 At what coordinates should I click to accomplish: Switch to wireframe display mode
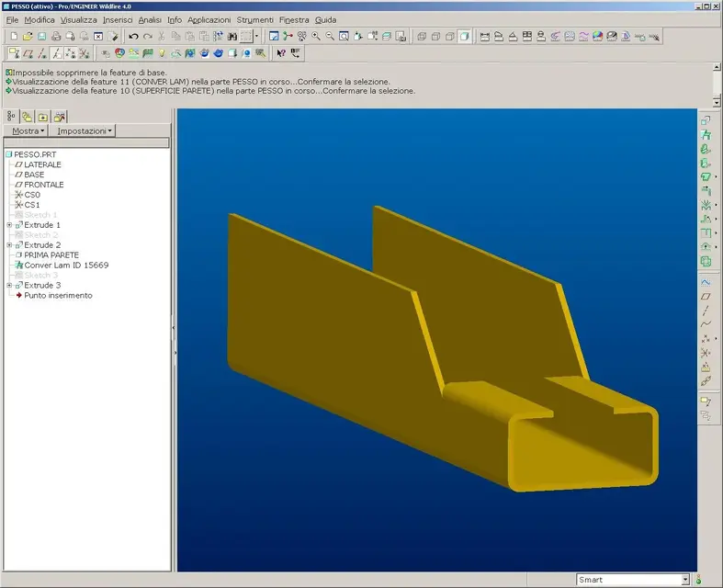(422, 37)
